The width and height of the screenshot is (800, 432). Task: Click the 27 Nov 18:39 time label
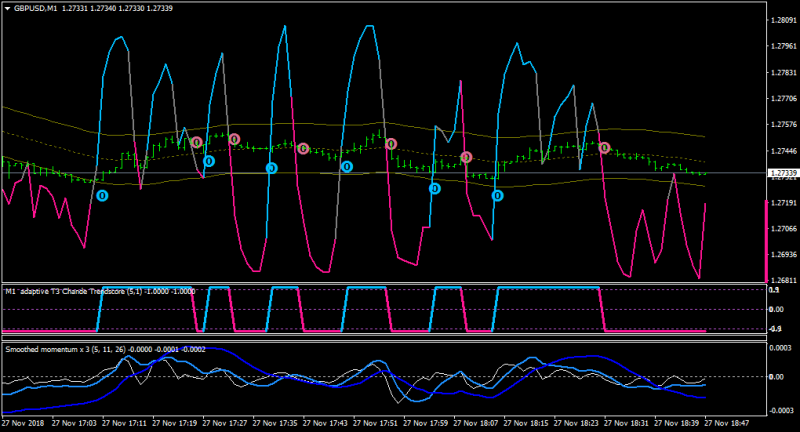677,423
